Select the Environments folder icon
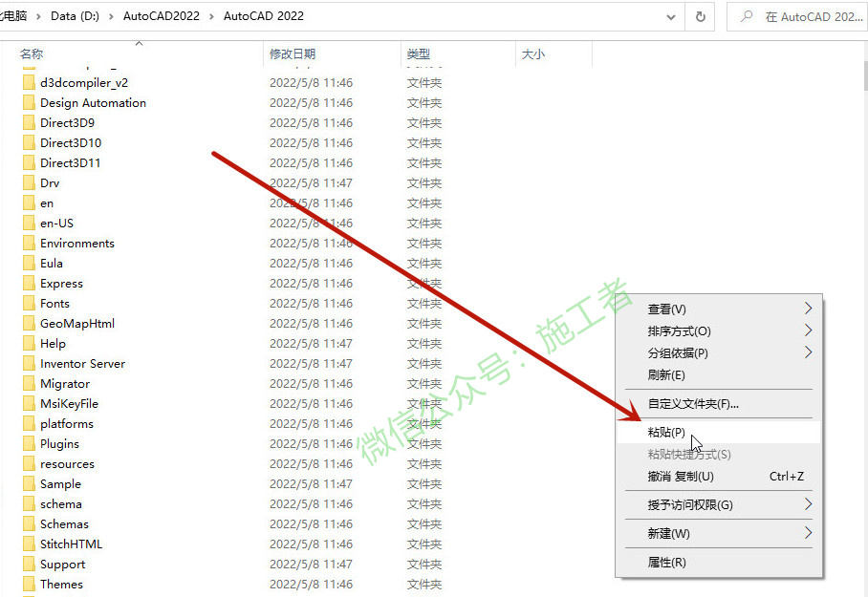The height and width of the screenshot is (597, 868). 30,244
